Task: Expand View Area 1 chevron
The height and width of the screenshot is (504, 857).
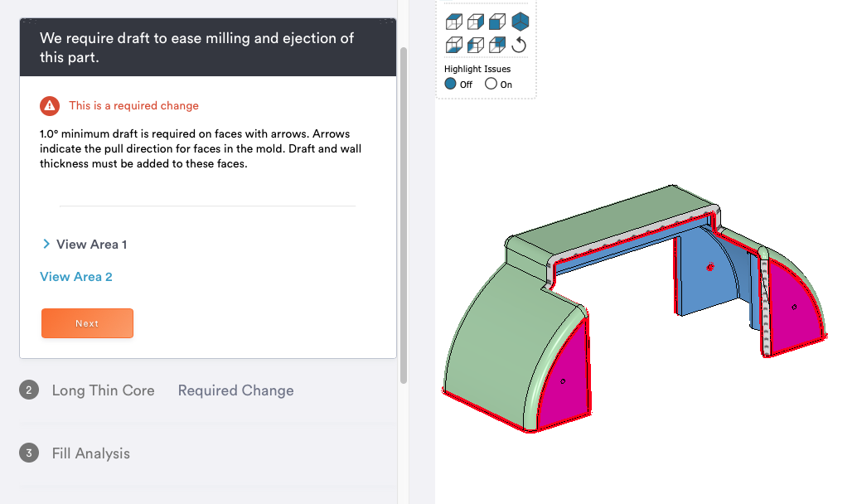Action: point(46,244)
